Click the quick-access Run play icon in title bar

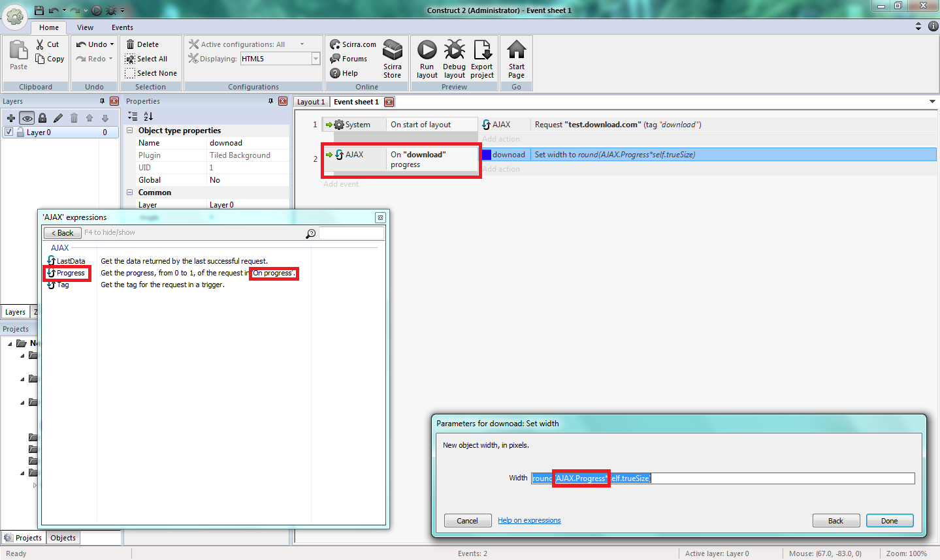97,10
